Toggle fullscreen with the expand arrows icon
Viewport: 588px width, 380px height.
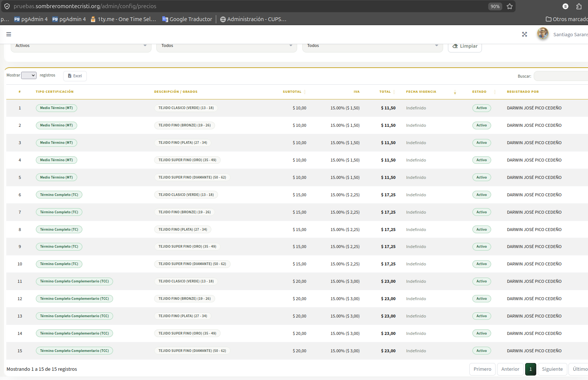pos(524,34)
